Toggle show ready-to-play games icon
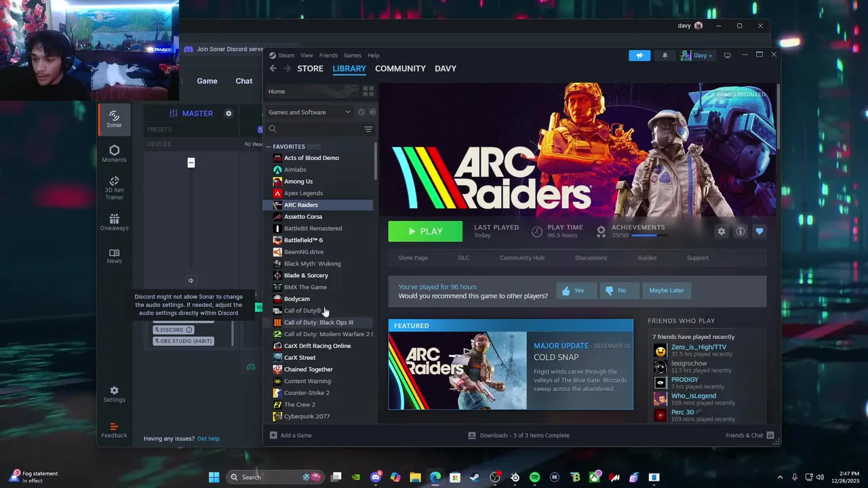Image resolution: width=868 pixels, height=488 pixels. click(372, 112)
